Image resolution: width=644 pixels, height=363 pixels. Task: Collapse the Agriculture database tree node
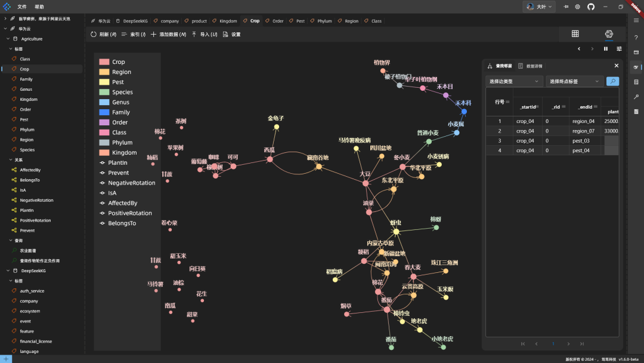click(8, 39)
